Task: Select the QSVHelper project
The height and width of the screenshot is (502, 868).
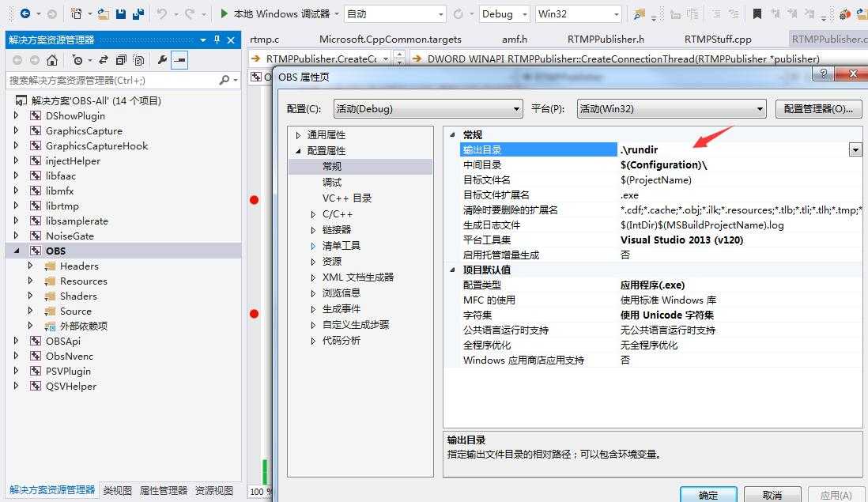Action: pos(71,387)
